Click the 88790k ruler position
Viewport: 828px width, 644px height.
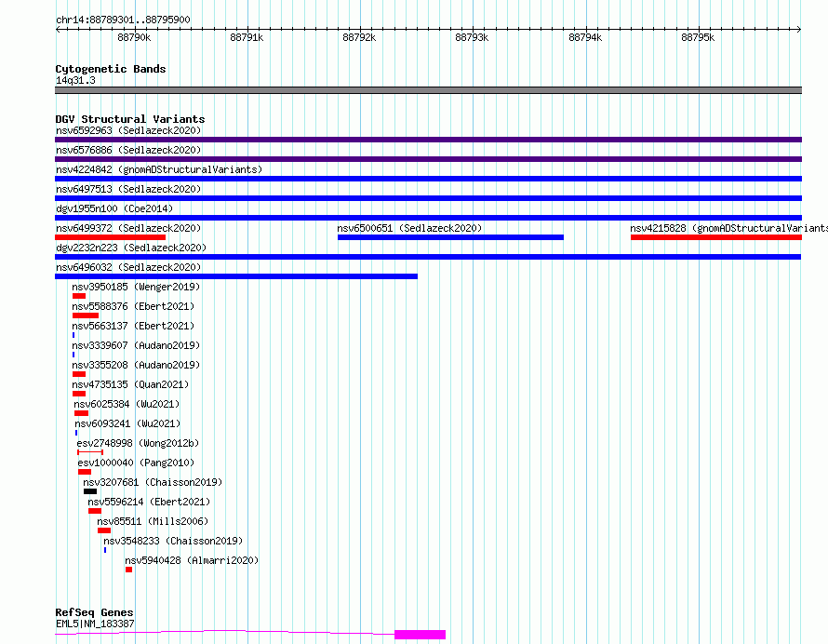click(134, 37)
